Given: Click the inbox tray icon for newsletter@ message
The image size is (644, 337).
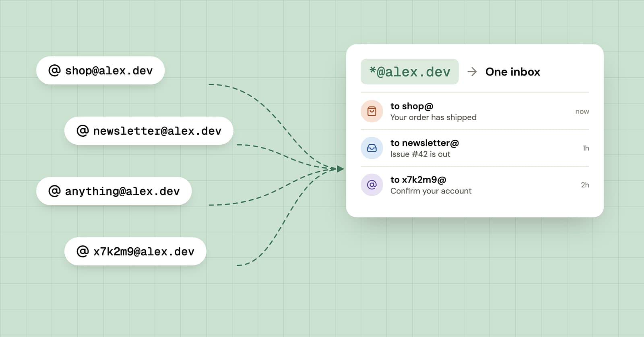Looking at the screenshot, I should click(372, 148).
